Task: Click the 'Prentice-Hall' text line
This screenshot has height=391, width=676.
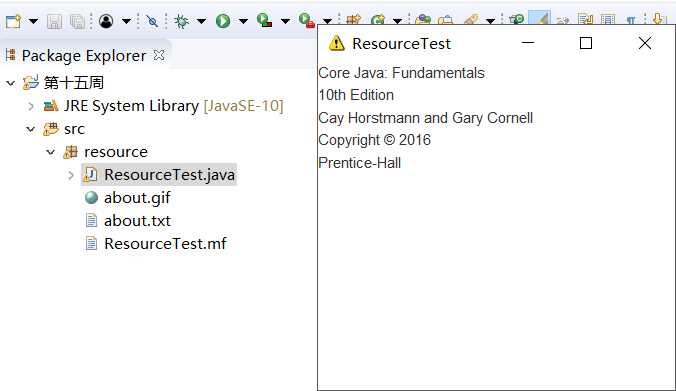Action: 360,163
